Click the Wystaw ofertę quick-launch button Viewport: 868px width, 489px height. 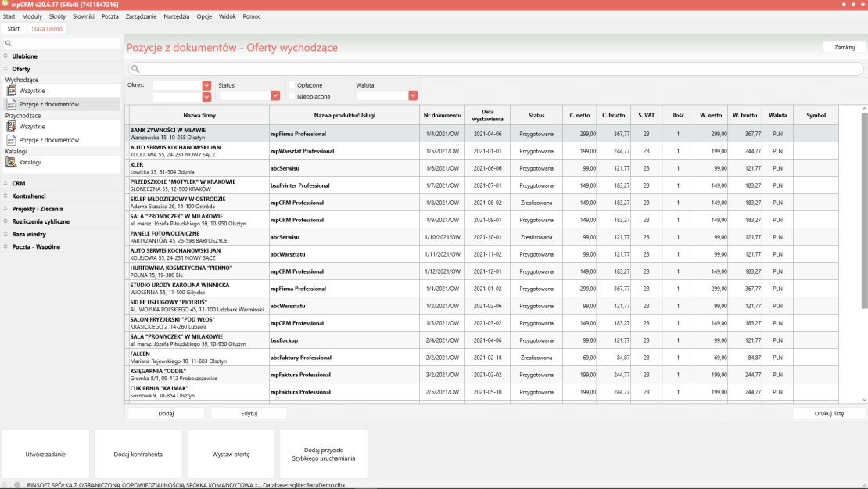(231, 454)
